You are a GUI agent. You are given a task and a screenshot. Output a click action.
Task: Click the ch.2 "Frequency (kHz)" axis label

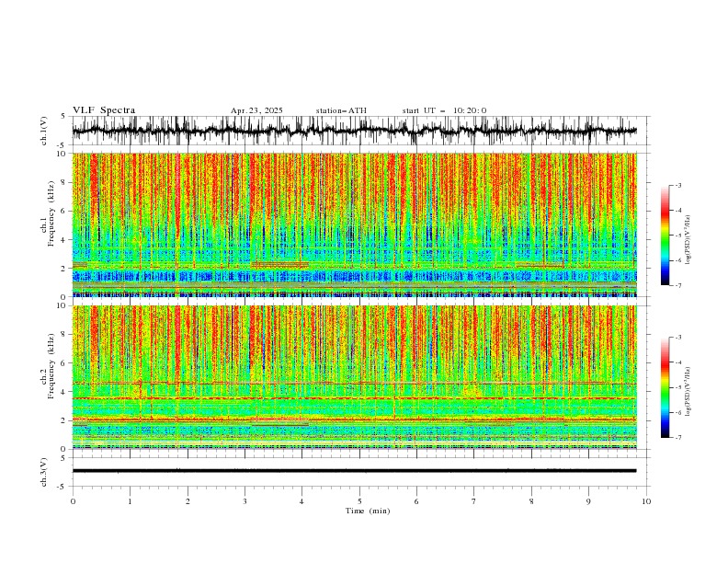(51, 366)
